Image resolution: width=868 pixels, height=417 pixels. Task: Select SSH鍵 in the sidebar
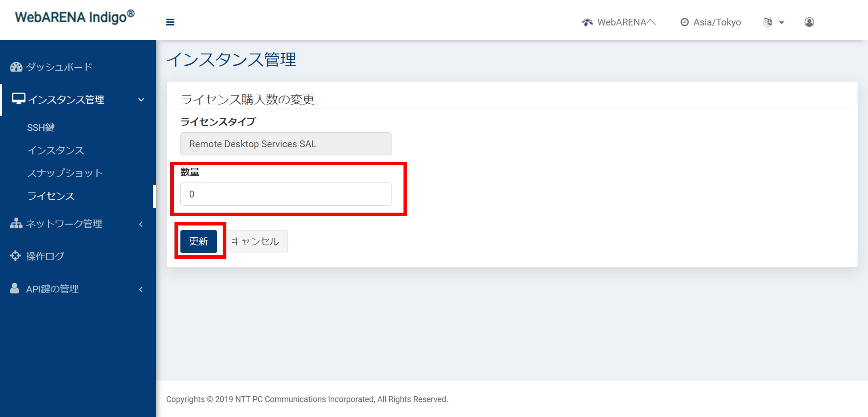pyautogui.click(x=41, y=128)
